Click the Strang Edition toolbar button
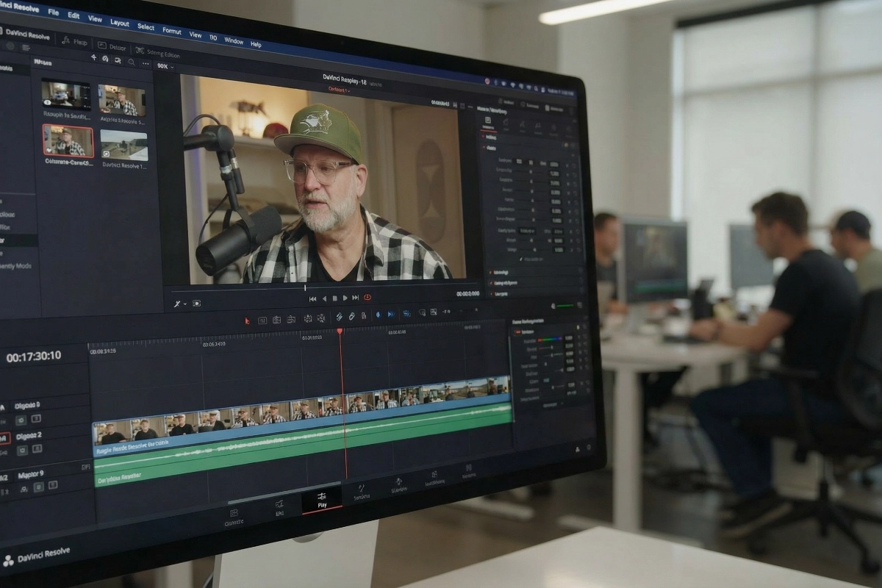The width and height of the screenshot is (882, 588). (157, 52)
